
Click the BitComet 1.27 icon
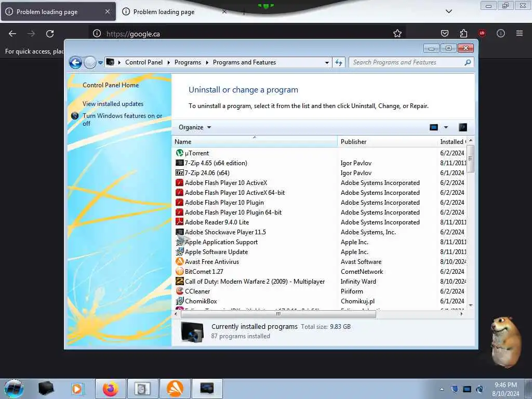(179, 271)
